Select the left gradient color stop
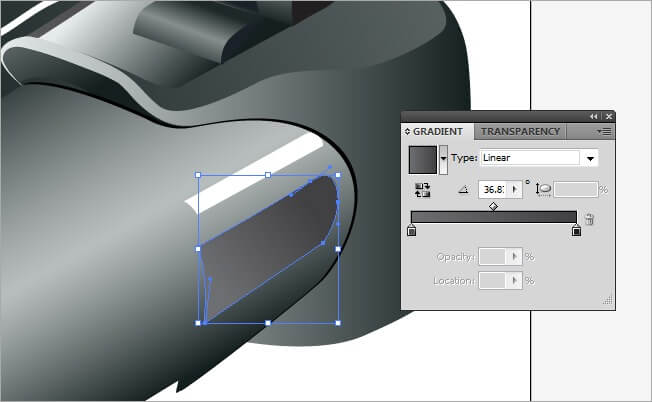The image size is (652, 402). pos(411,230)
